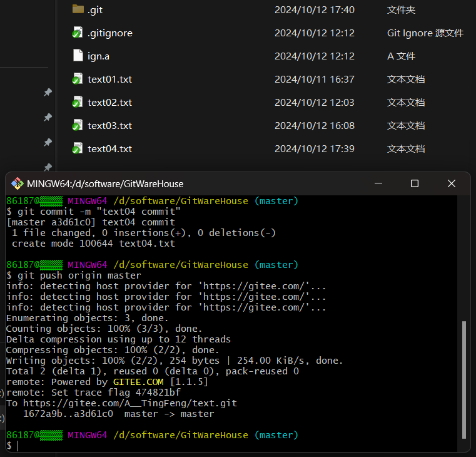Minimize the MINGW64 terminal window

click(x=378, y=183)
